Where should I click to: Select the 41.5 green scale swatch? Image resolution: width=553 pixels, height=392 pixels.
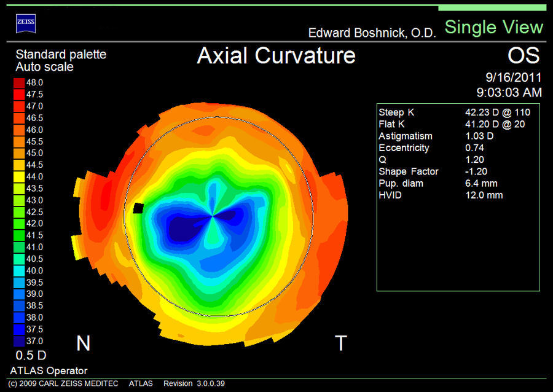[19, 235]
